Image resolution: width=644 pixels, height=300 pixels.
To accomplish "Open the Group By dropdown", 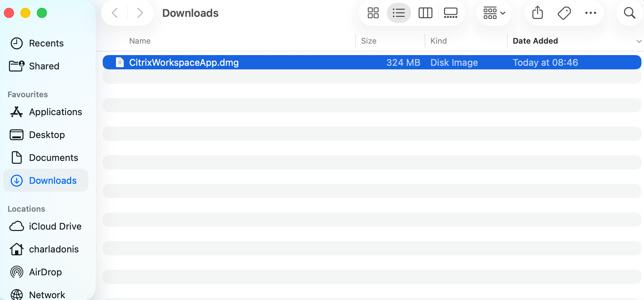I will pos(494,13).
